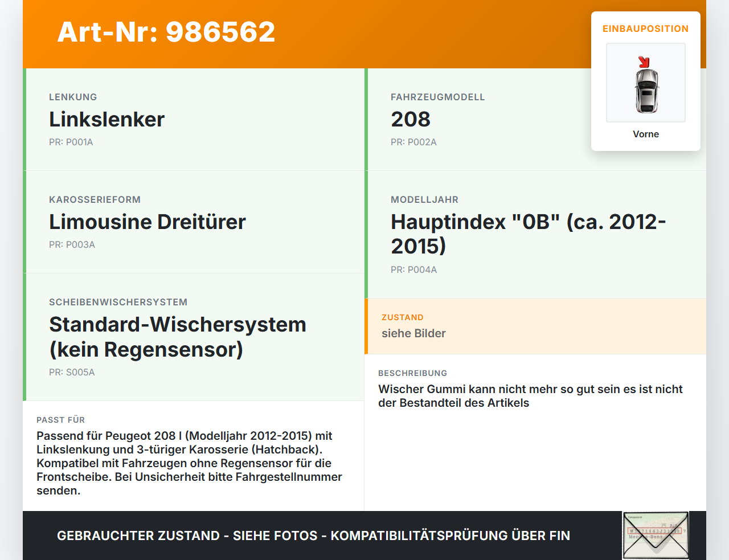729x560 pixels.
Task: Click the Einbauposition heading
Action: pos(645,28)
